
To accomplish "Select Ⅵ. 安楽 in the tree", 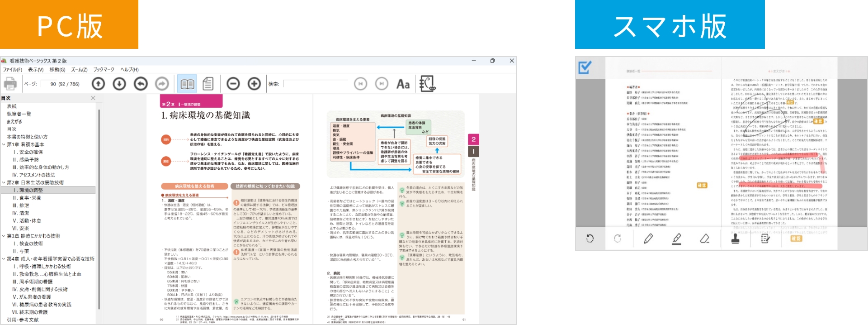I will pyautogui.click(x=21, y=229).
